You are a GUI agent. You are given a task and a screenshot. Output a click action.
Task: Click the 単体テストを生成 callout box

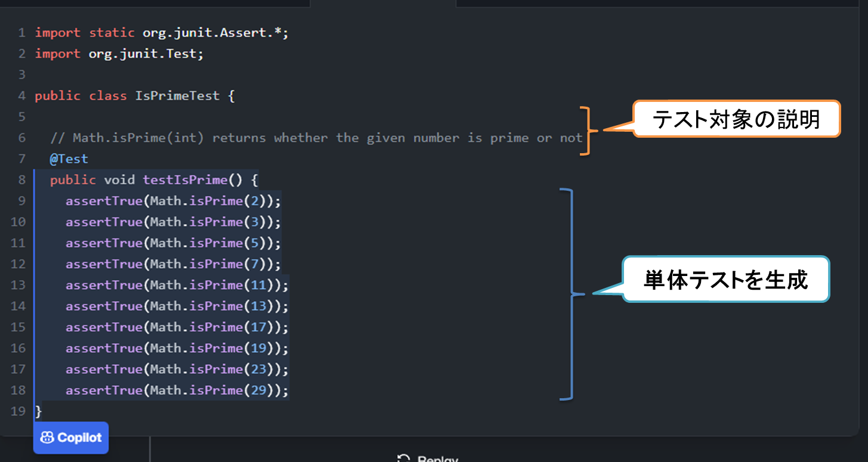pyautogui.click(x=725, y=279)
